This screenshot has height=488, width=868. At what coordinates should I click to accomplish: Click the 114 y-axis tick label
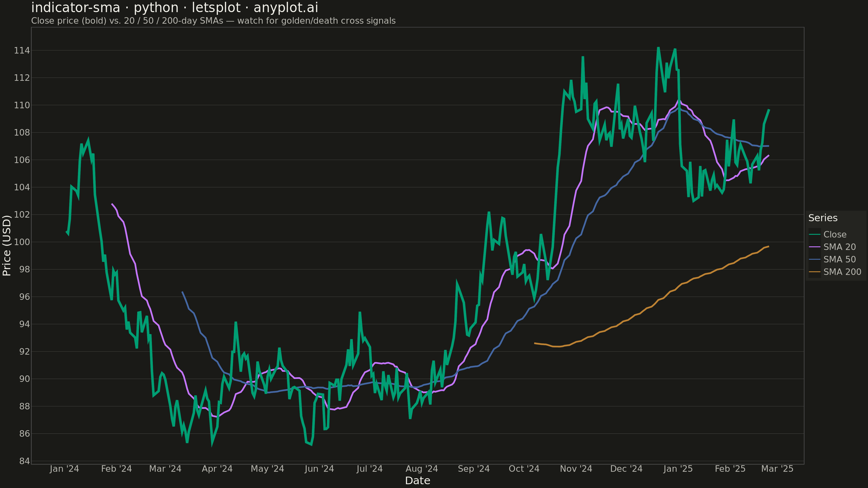tap(22, 51)
